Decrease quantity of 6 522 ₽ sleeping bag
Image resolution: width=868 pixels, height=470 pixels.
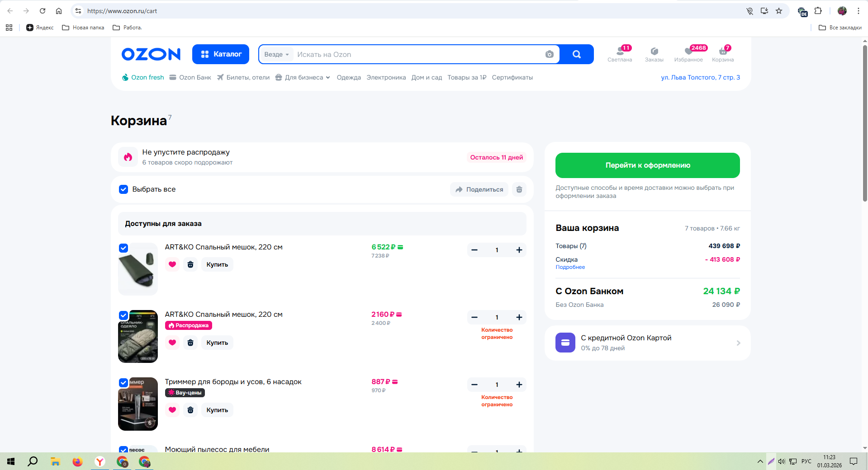click(x=474, y=250)
